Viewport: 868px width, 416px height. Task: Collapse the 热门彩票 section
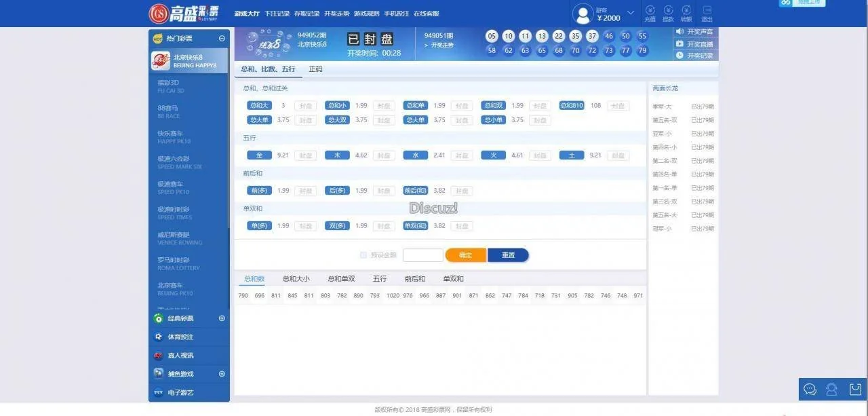coord(222,39)
